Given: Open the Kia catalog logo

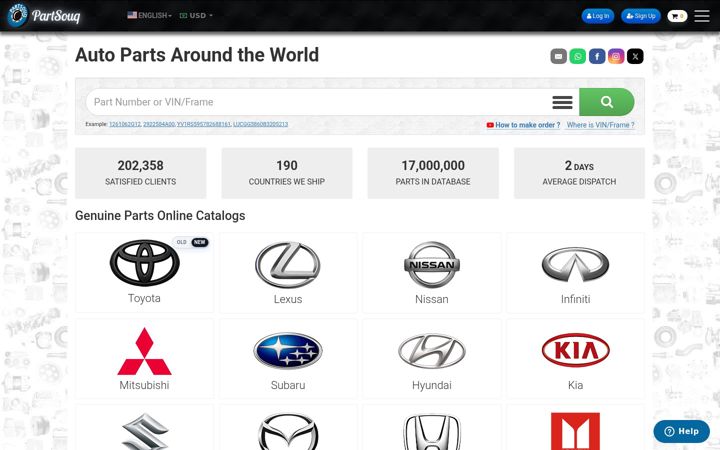Looking at the screenshot, I should click(575, 351).
